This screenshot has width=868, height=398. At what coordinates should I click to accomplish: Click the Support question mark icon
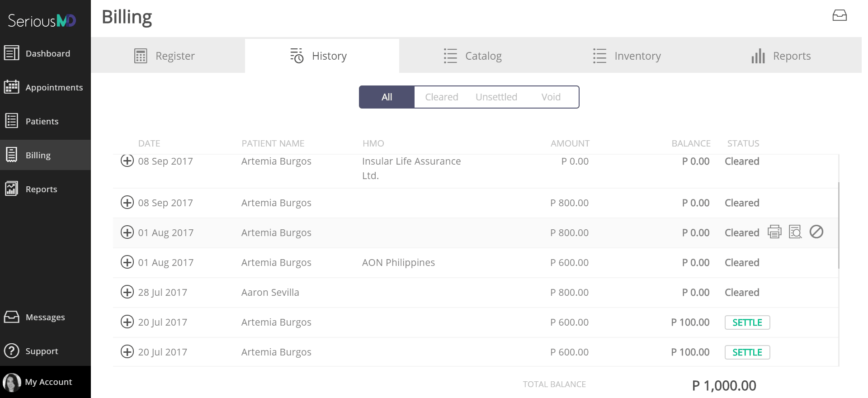[x=12, y=351]
